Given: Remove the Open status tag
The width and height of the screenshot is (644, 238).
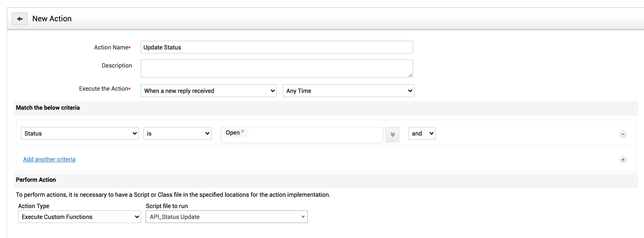Looking at the screenshot, I should pos(243,131).
